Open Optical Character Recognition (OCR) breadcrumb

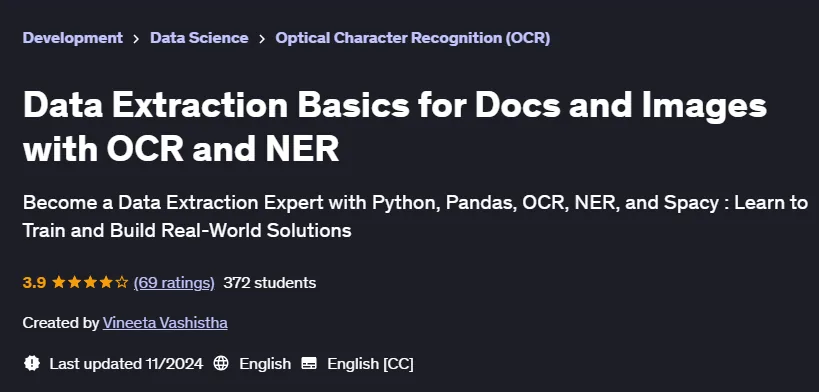pos(413,38)
